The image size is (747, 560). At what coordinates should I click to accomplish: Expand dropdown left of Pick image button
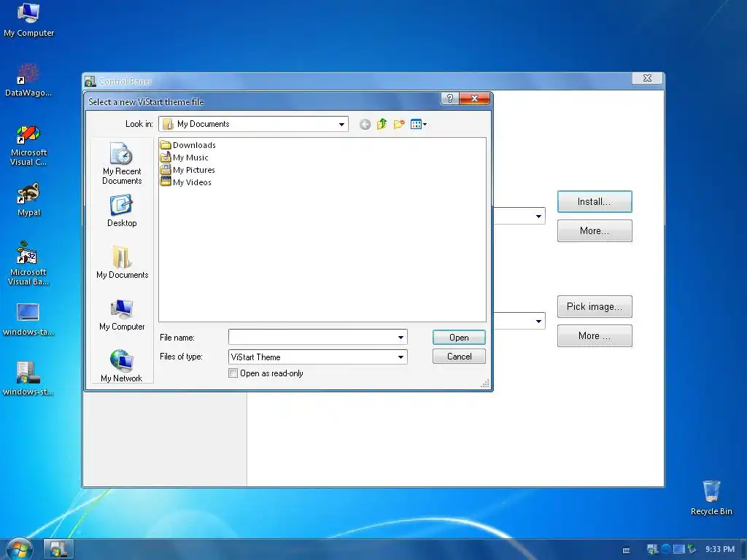pyautogui.click(x=538, y=321)
